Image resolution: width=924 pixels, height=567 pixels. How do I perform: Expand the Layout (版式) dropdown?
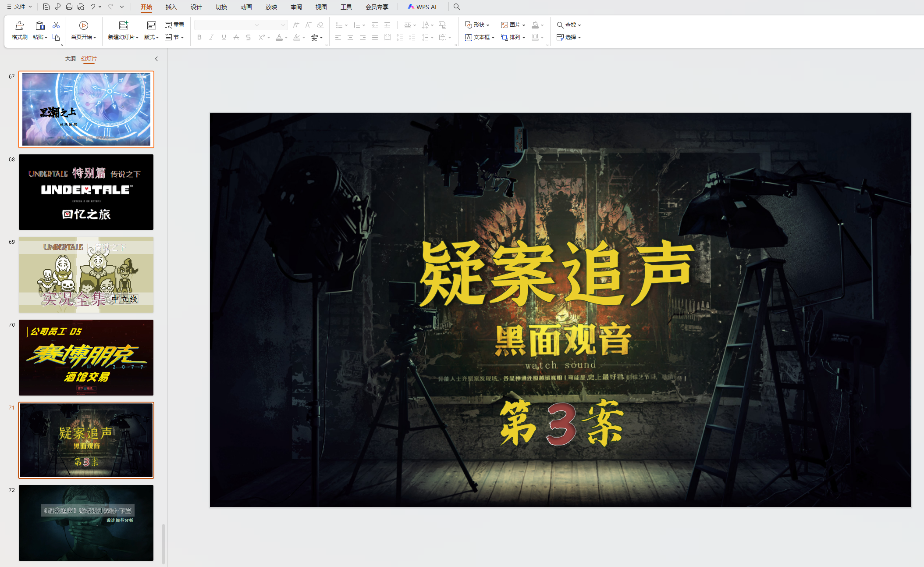[151, 37]
